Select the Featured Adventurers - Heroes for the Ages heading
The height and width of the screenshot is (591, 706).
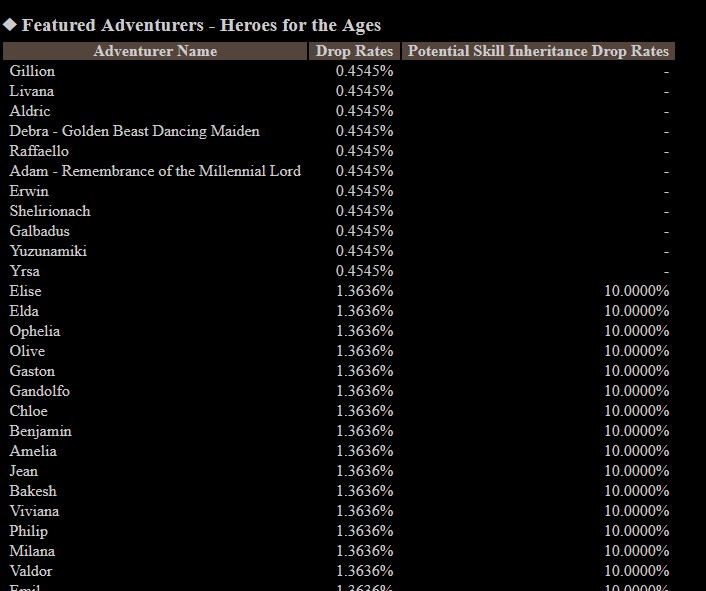tap(201, 25)
